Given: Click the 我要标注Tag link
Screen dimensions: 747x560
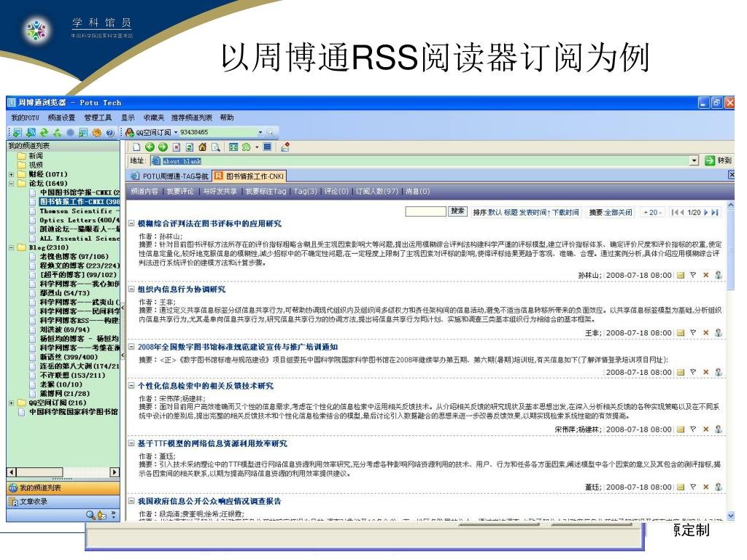Looking at the screenshot, I should click(x=266, y=192).
